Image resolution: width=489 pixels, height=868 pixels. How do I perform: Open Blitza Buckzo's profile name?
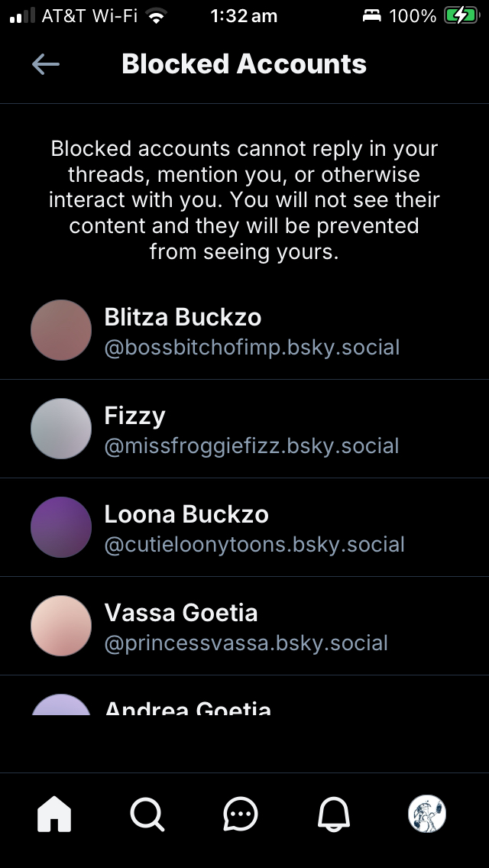coord(183,317)
